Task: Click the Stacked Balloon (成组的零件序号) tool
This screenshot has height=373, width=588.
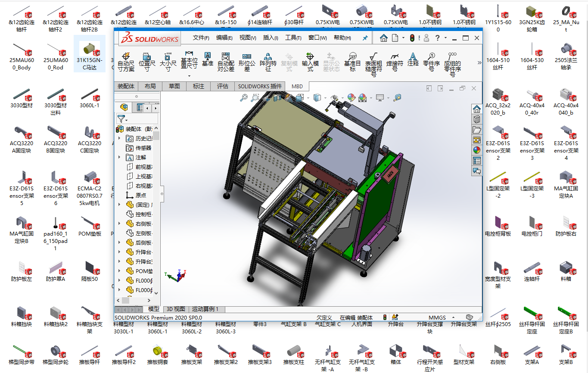Action: coord(452,64)
